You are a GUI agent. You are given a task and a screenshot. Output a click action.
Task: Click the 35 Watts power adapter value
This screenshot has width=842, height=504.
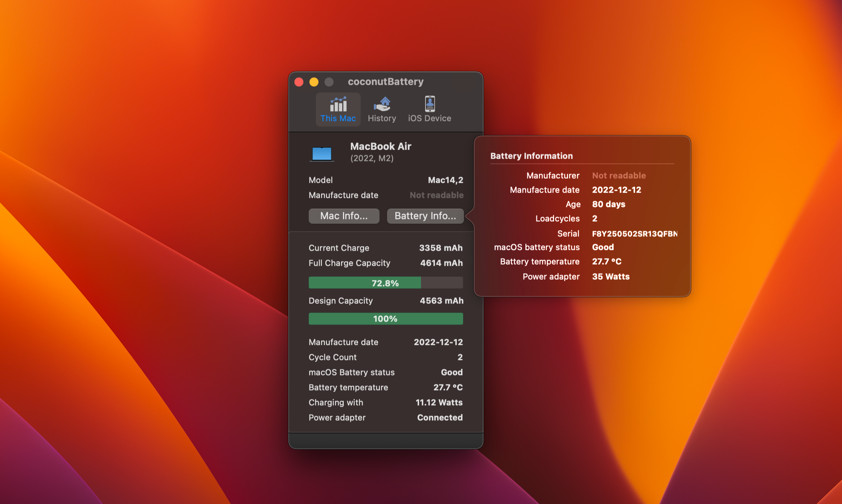click(x=611, y=277)
